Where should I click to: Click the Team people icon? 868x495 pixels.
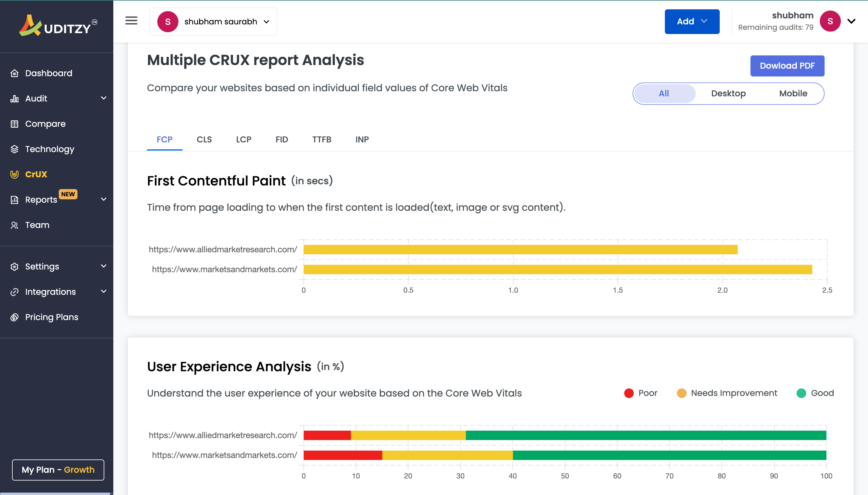[14, 225]
